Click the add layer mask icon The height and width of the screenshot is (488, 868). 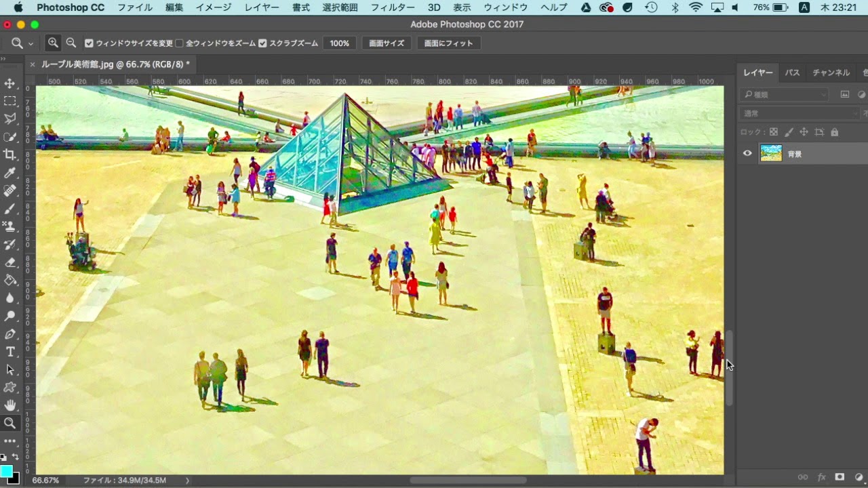click(840, 477)
